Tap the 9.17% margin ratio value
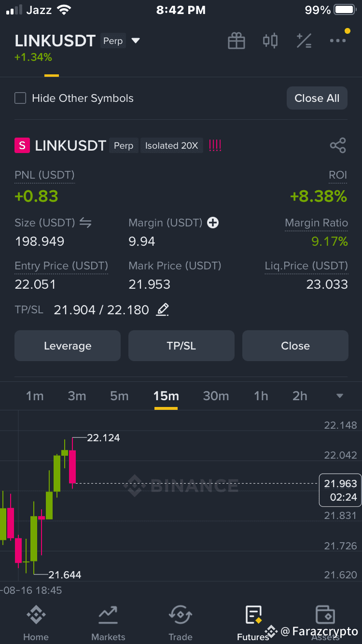362x644 pixels. click(330, 241)
